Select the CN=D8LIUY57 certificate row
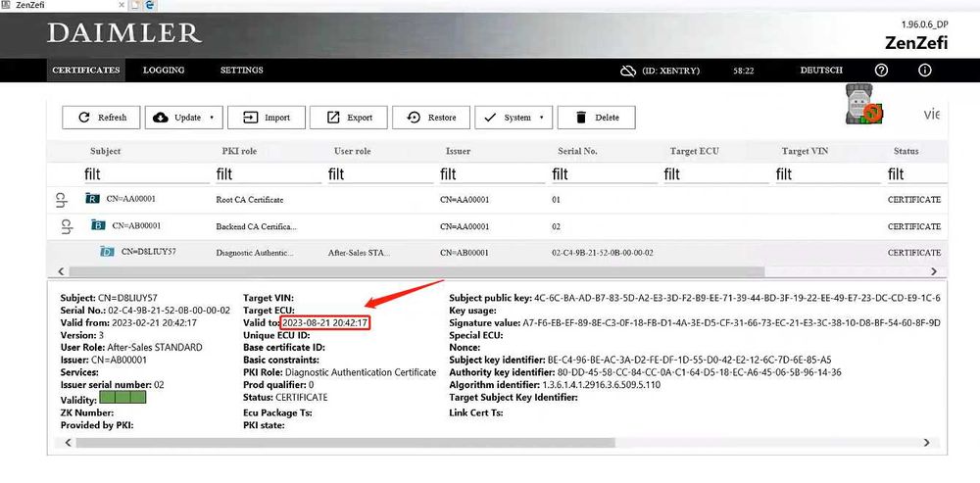 (x=497, y=253)
